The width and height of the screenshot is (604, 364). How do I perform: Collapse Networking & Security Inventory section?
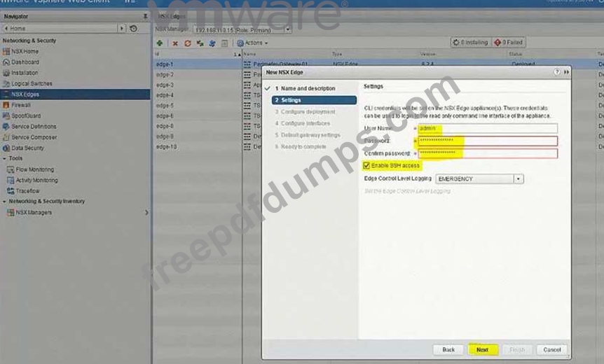(4, 201)
